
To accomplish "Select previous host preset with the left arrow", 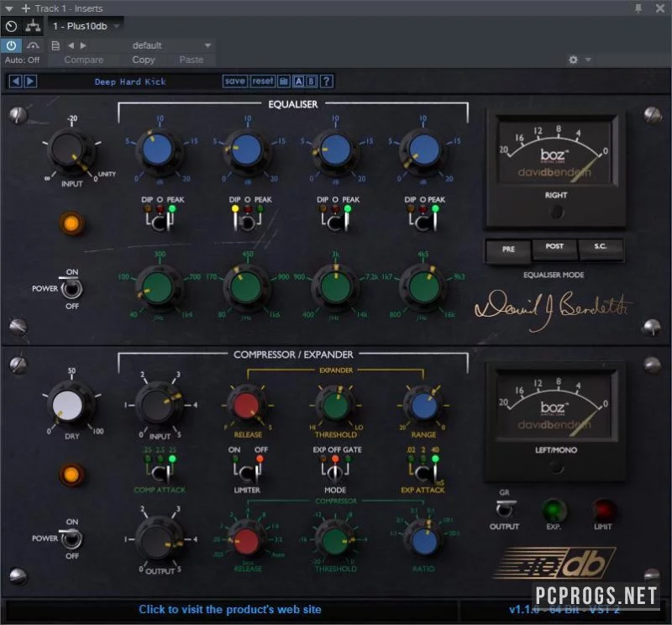I will point(71,45).
